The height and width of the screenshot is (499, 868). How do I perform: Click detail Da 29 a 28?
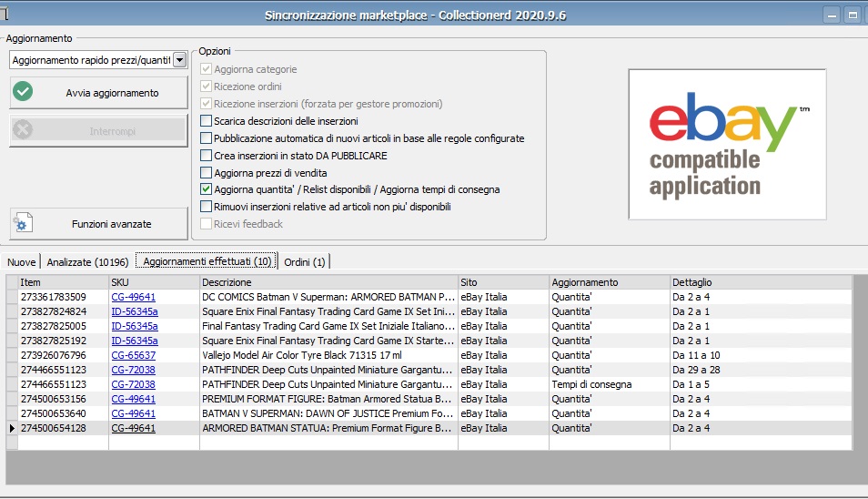[696, 370]
